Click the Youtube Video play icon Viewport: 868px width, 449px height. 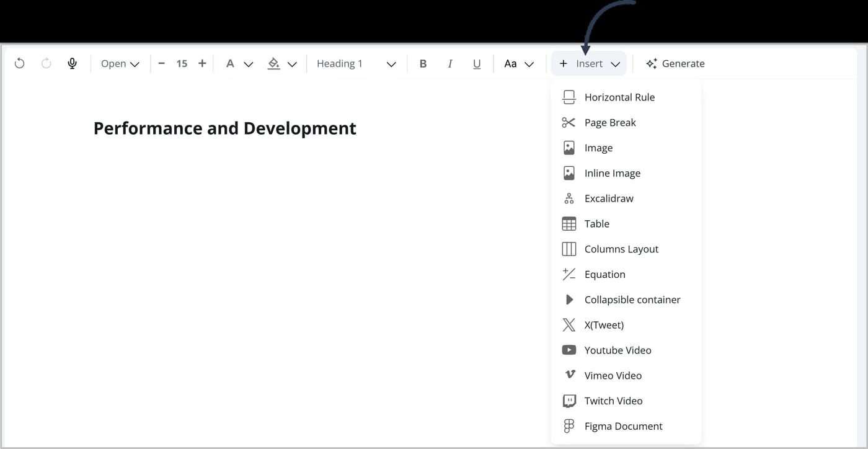click(x=569, y=350)
